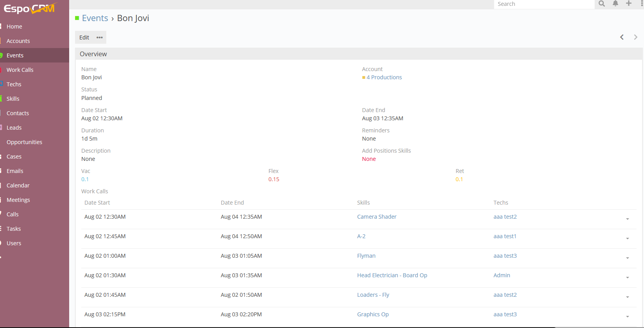Click the plus quick-create icon
The height and width of the screenshot is (328, 644).
629,4
